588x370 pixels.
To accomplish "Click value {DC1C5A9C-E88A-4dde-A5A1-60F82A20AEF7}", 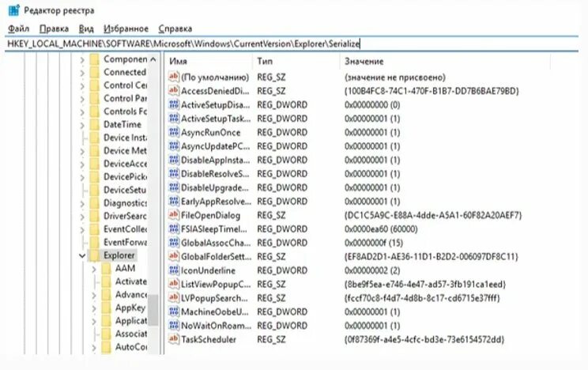I will tap(433, 215).
